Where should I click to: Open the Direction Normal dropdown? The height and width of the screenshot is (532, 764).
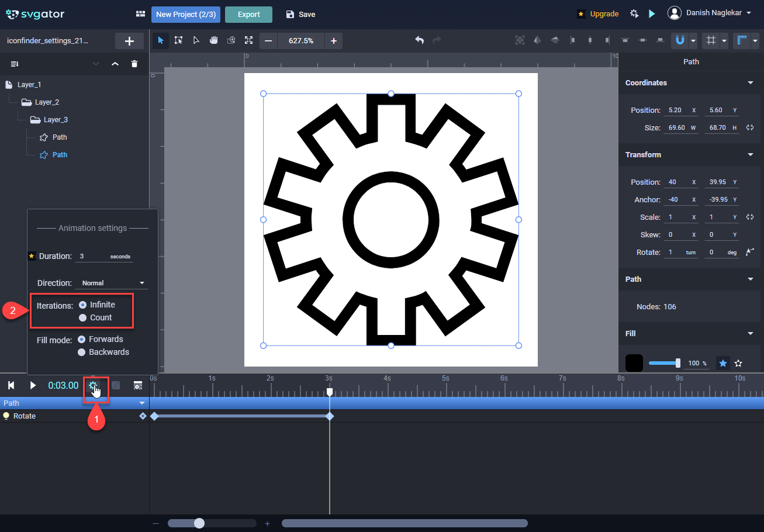click(x=112, y=283)
